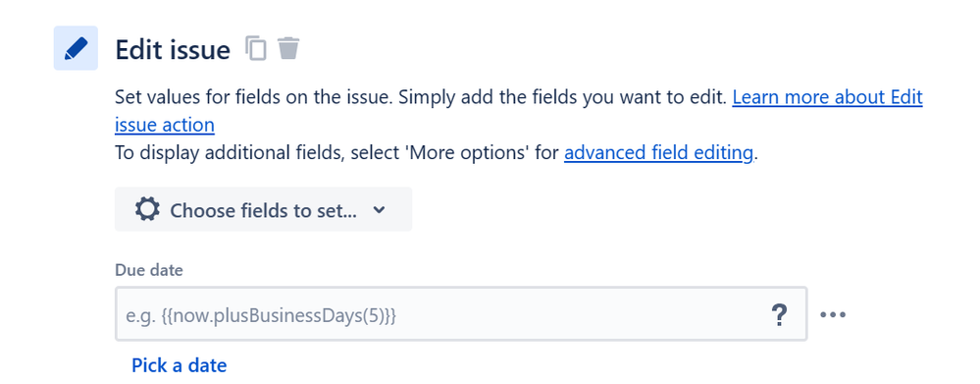This screenshot has height=384, width=980.
Task: Click the Choose fields to set label text
Action: 263,211
